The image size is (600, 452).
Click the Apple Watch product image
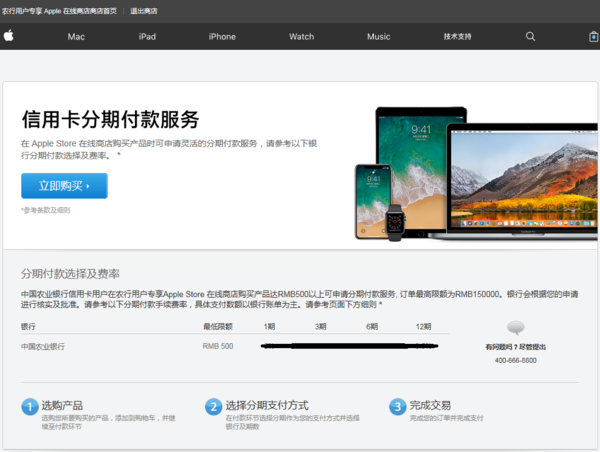point(395,222)
